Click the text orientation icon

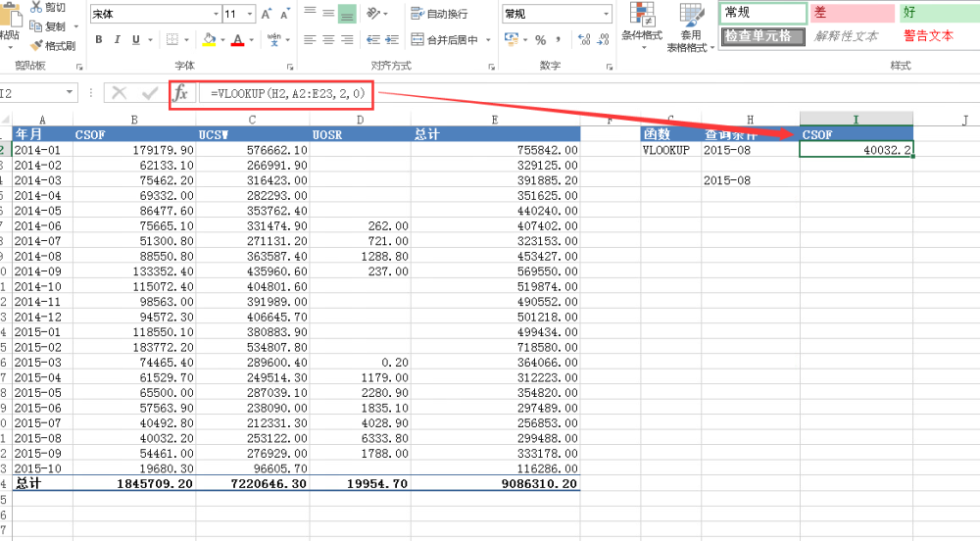pos(373,13)
